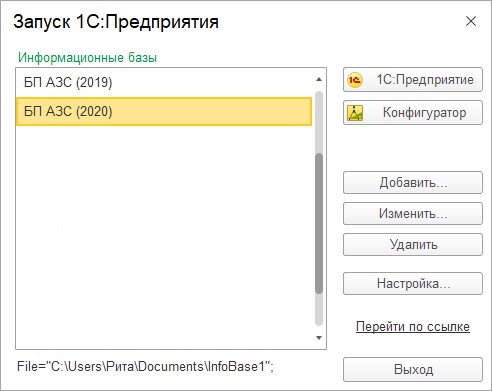Image resolution: width=492 pixels, height=391 pixels.
Task: Select the БП АЗС (2019) infobase
Action: (x=164, y=82)
